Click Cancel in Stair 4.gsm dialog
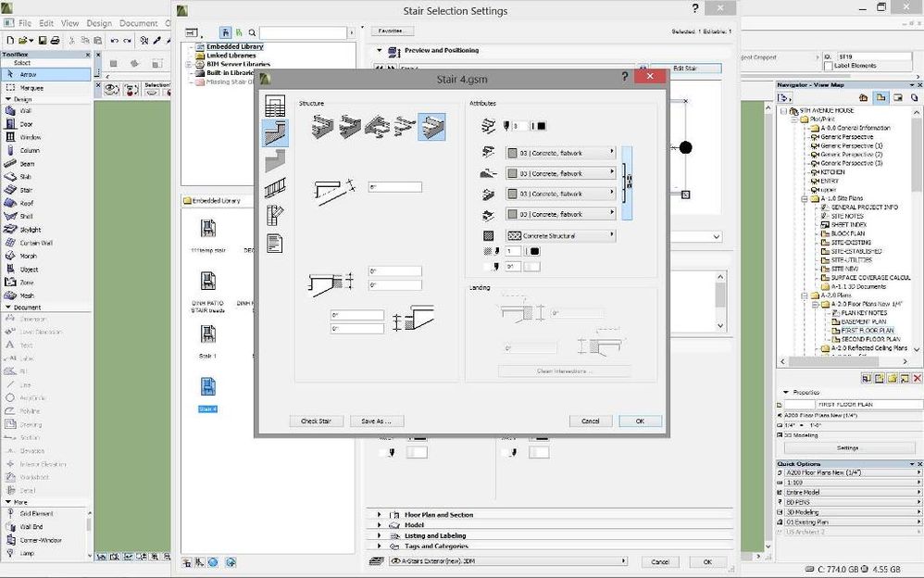This screenshot has height=578, width=924. 591,421
